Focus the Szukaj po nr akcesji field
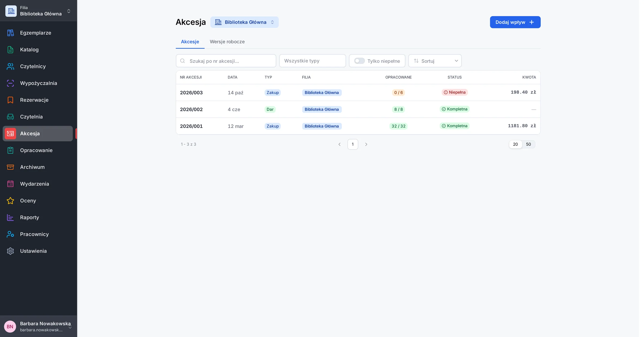This screenshot has height=337, width=644. [x=226, y=61]
